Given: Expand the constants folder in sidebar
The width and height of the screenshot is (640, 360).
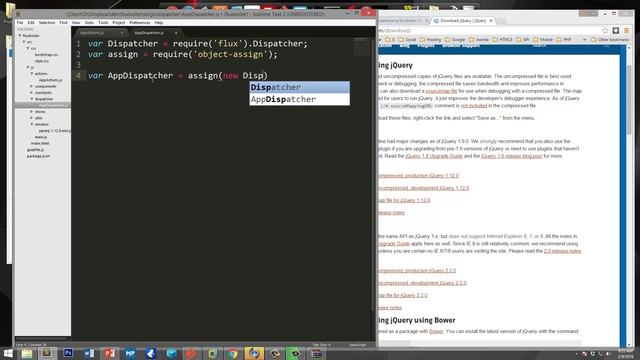Looking at the screenshot, I should coord(32,93).
